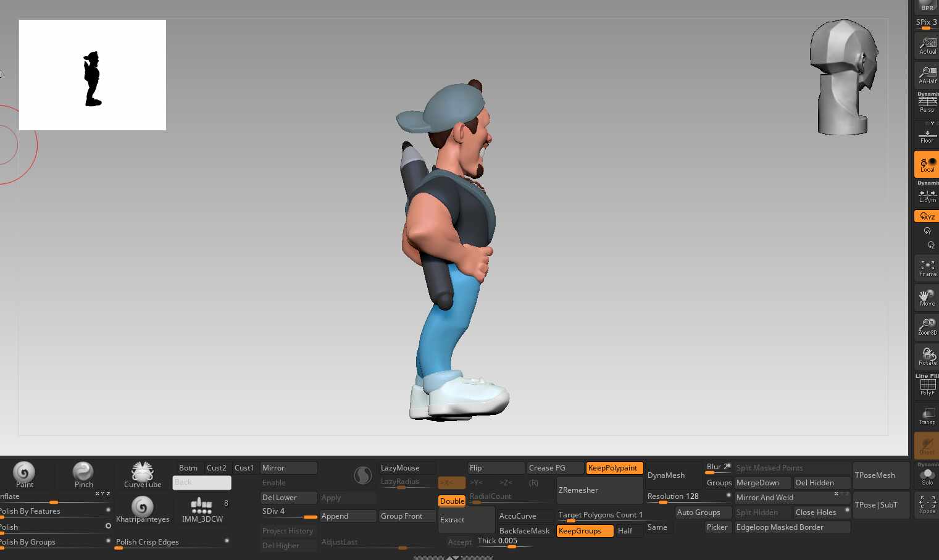Viewport: 939px width, 560px height.
Task: Click the Move view icon
Action: 927,298
